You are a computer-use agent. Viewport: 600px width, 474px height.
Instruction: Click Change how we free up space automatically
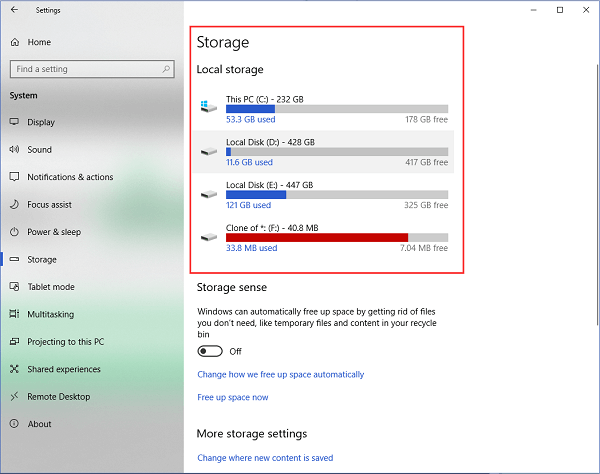[x=281, y=374]
